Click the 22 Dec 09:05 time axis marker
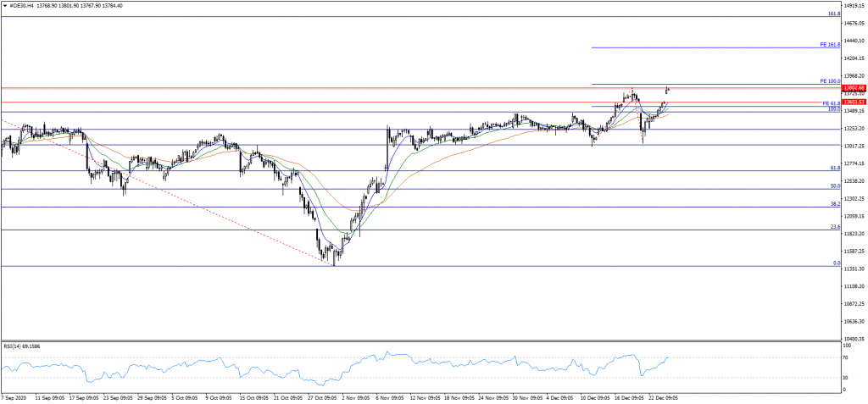The width and height of the screenshot is (868, 404). 663,396
